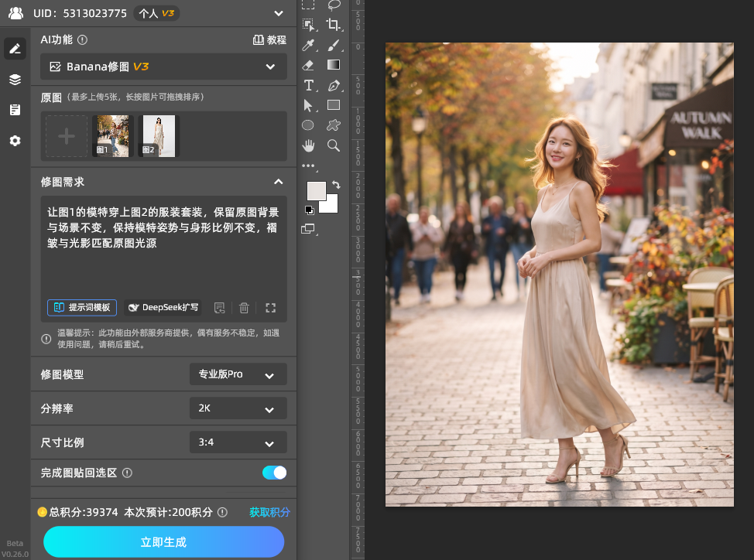This screenshot has width=754, height=560.
Task: Open the records document tab in sidebar
Action: point(15,110)
